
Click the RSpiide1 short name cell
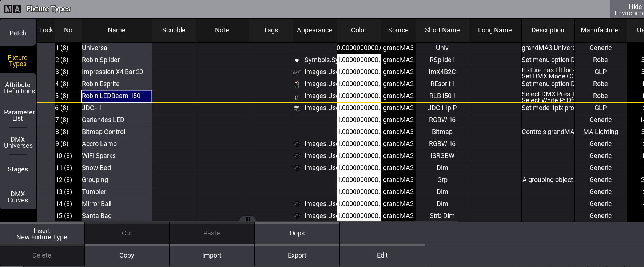point(442,60)
